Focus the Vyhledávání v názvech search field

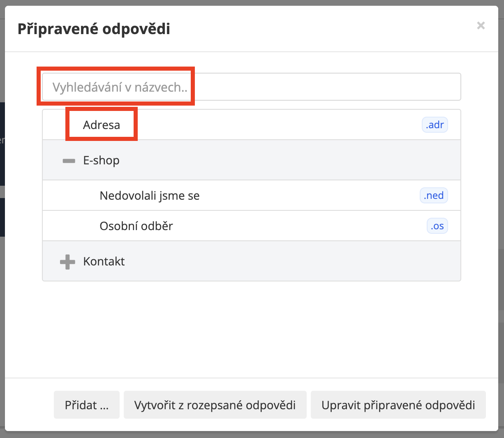pos(251,87)
